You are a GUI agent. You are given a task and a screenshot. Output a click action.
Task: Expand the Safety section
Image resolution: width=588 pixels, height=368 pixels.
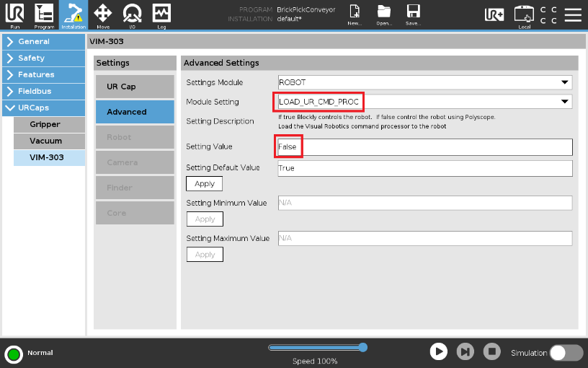43,58
